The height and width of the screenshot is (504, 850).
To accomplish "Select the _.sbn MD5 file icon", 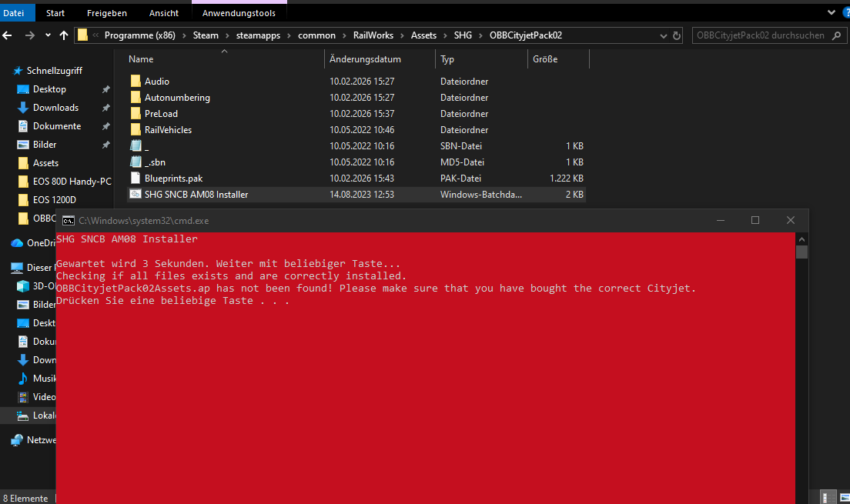I will pyautogui.click(x=136, y=162).
